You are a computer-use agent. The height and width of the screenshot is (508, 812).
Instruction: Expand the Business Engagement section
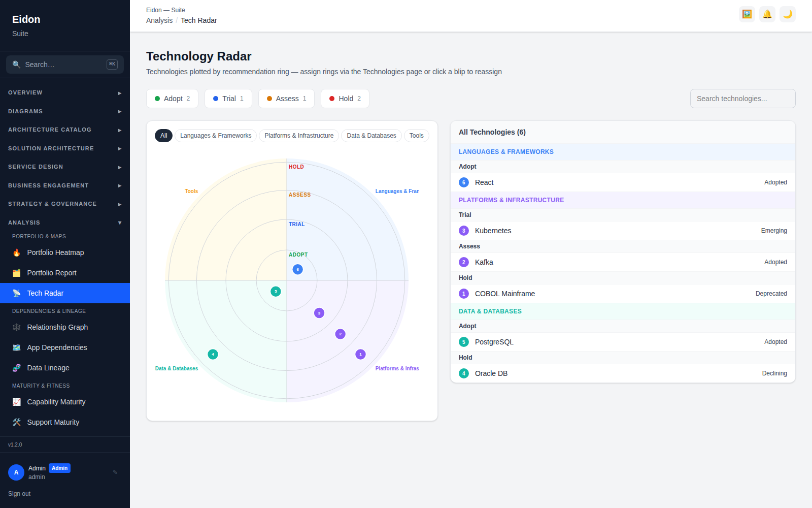65,185
